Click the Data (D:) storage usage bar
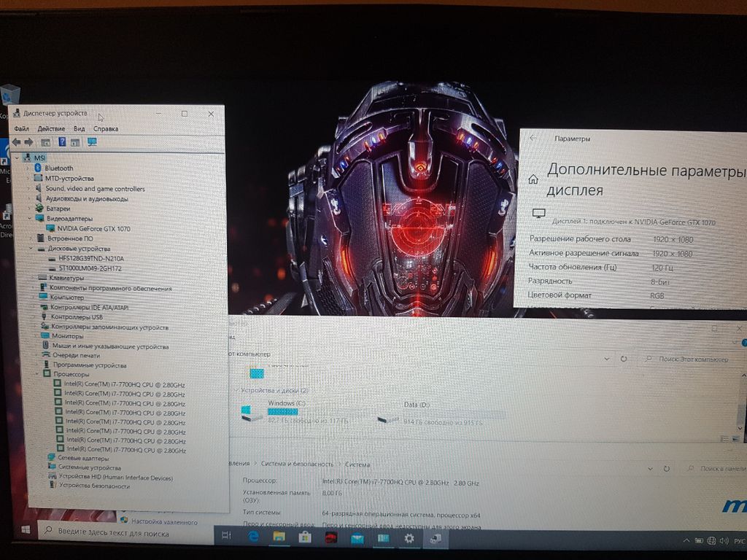747x560 pixels. (x=454, y=415)
